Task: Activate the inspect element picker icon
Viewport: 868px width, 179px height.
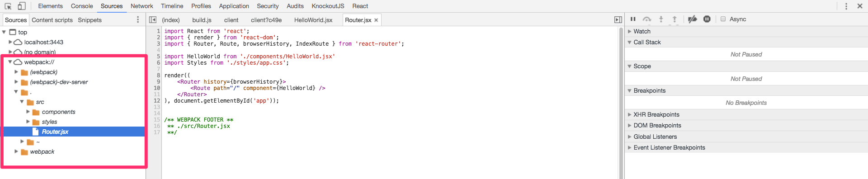Action: coord(8,6)
